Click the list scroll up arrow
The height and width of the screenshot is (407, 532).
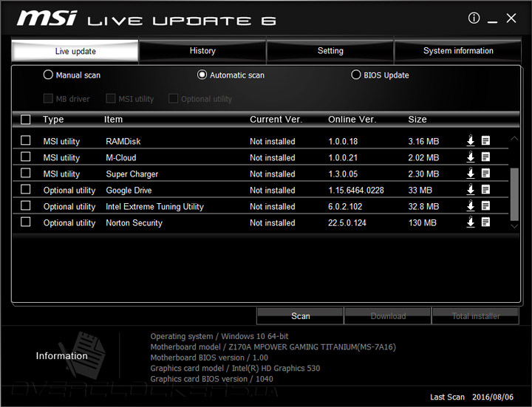click(x=514, y=138)
